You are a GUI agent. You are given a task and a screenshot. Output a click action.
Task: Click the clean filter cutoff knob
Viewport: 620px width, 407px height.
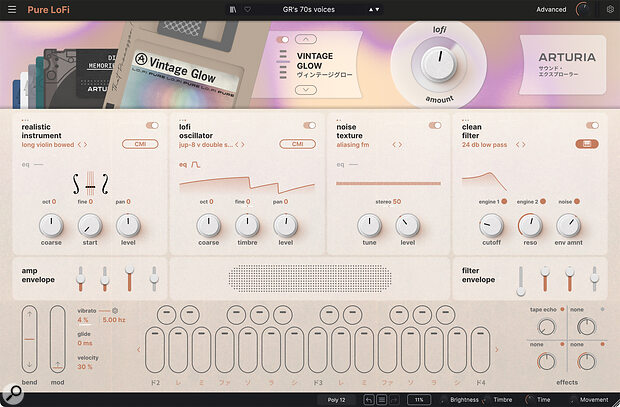point(491,225)
